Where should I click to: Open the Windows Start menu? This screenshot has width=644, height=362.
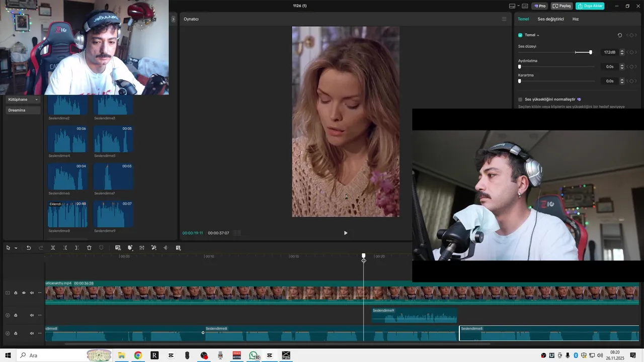tap(8, 355)
